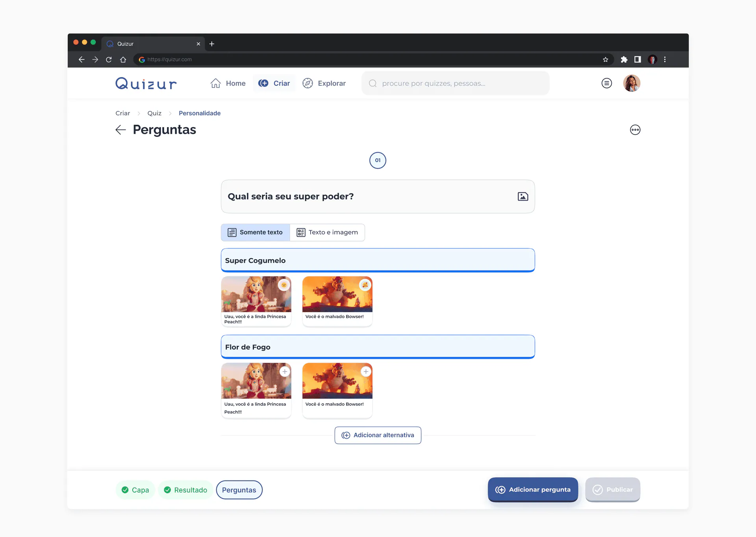This screenshot has height=537, width=756.
Task: Open the Capa step
Action: 135,490
